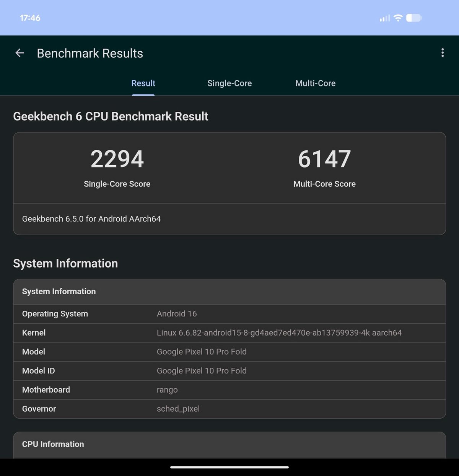The image size is (459, 476).
Task: Tap the Benchmark Results title
Action: pos(90,53)
